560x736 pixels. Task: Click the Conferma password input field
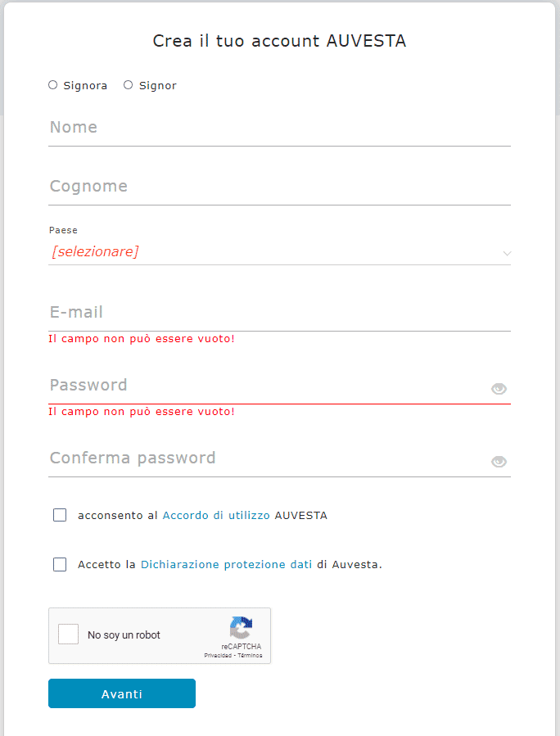[268, 458]
